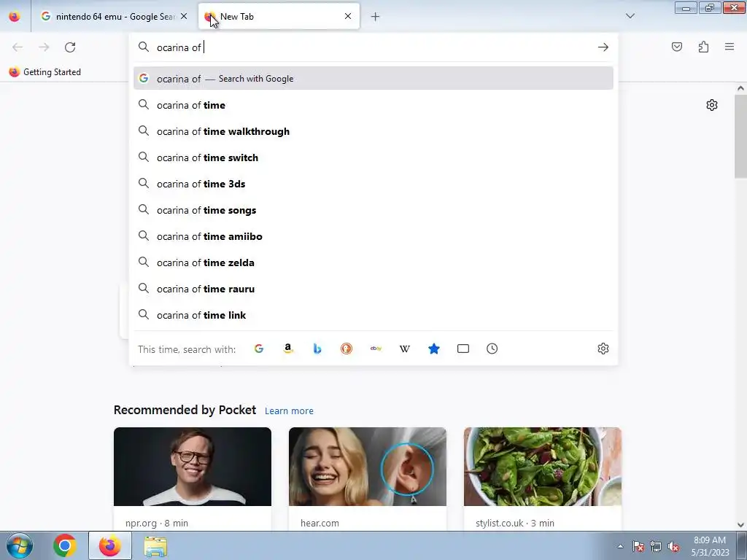Pick suggestion 'ocarina of time walkthrough'
The height and width of the screenshot is (560, 747).
click(373, 131)
